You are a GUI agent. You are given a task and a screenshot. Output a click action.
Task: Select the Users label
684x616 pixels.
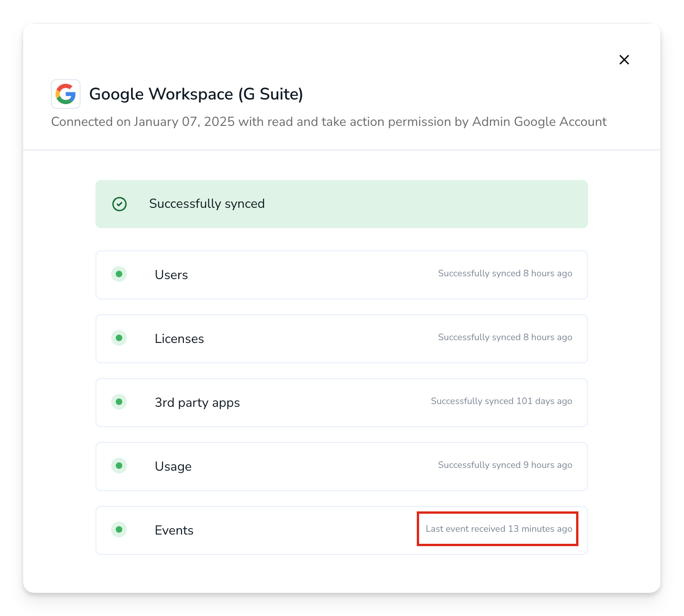coord(171,275)
